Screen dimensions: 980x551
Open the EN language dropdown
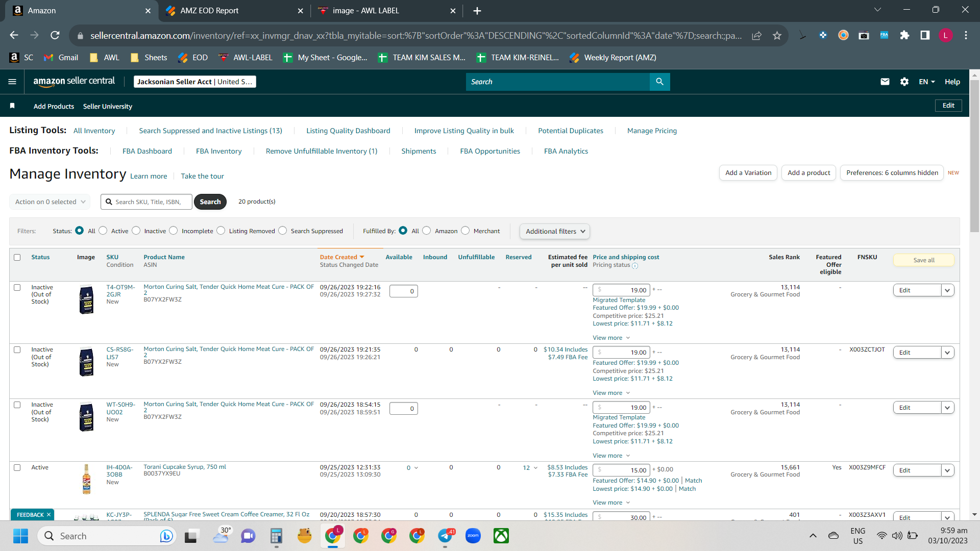927,82
